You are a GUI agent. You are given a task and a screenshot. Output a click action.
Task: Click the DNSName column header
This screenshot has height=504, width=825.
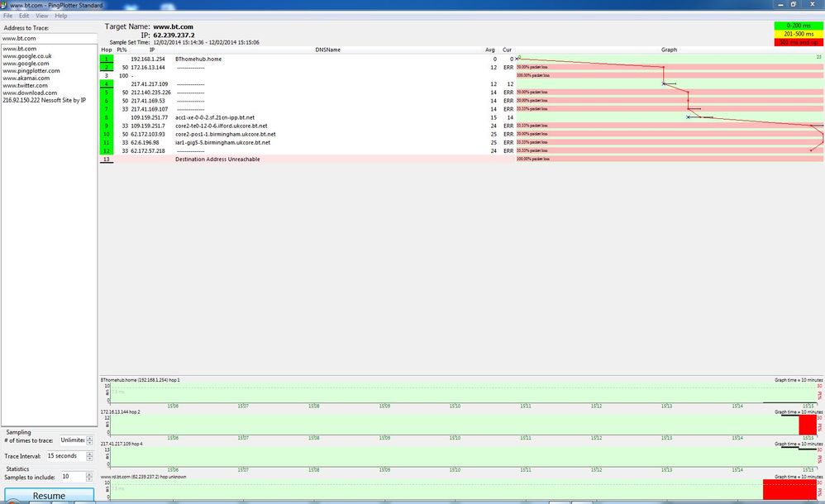click(x=328, y=50)
